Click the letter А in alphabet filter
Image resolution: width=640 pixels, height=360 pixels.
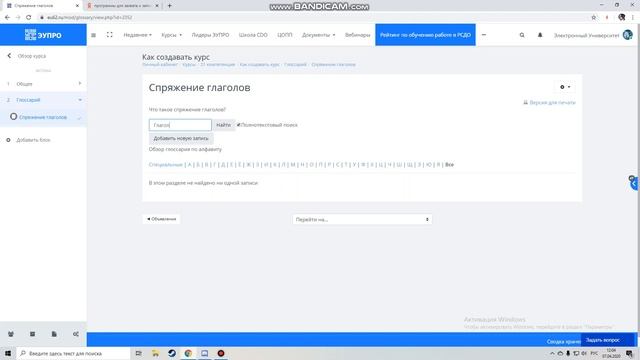189,164
